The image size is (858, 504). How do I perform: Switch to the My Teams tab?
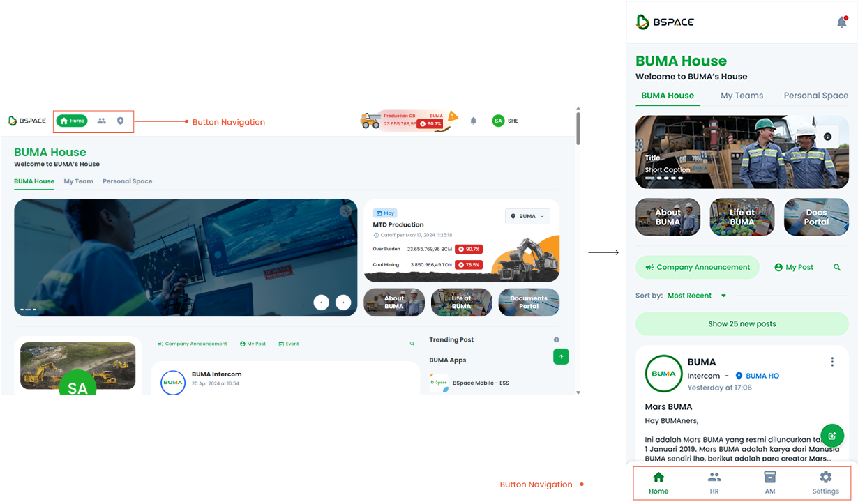(x=742, y=96)
